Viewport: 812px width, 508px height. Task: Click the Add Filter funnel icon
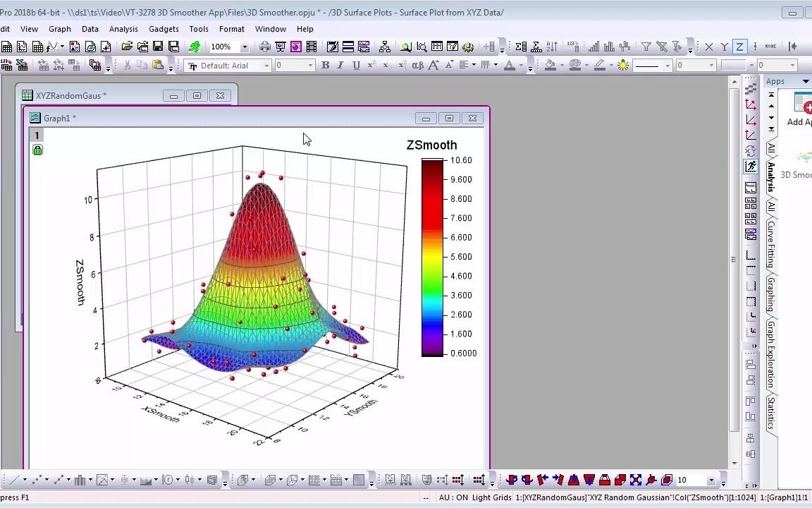coord(646,47)
